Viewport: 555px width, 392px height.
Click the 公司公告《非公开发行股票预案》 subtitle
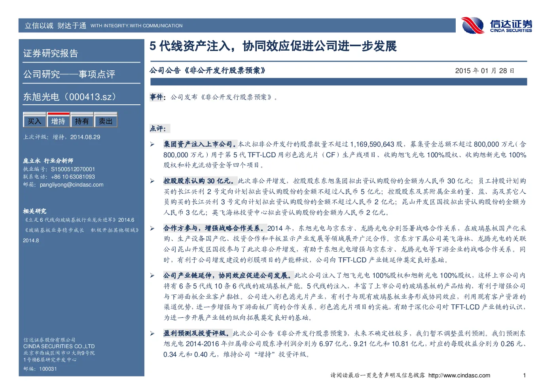point(208,70)
